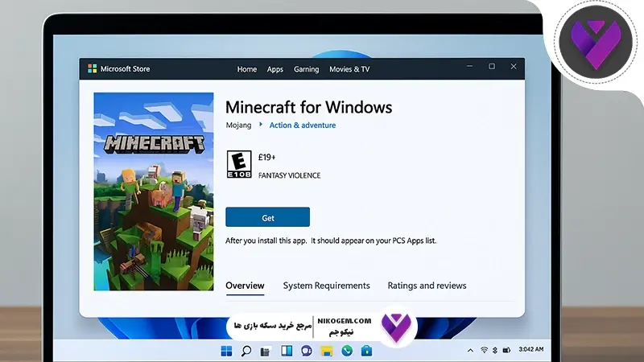
Task: Click the install note about Apps list
Action: (331, 241)
